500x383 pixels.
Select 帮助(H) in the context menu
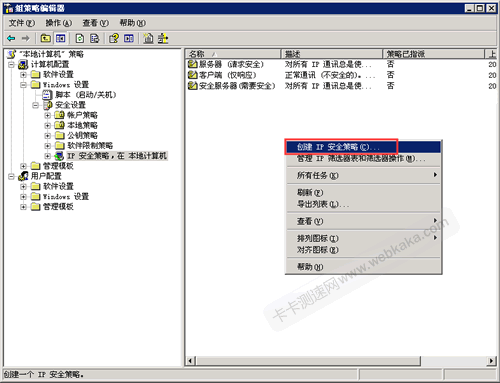click(364, 267)
